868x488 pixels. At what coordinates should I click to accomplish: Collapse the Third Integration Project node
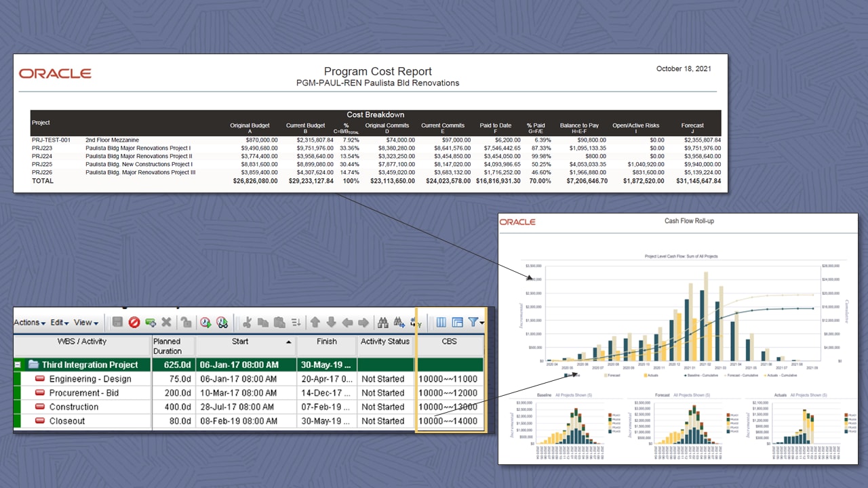[18, 364]
